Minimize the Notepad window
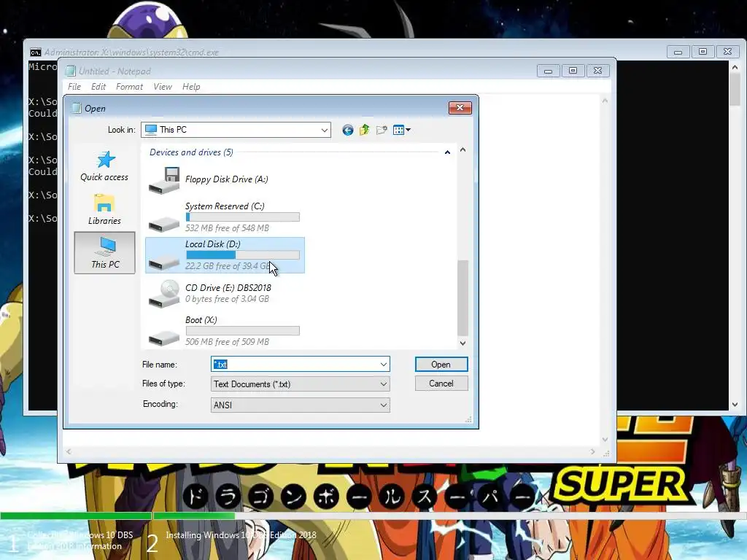The height and width of the screenshot is (560, 747). tap(548, 71)
